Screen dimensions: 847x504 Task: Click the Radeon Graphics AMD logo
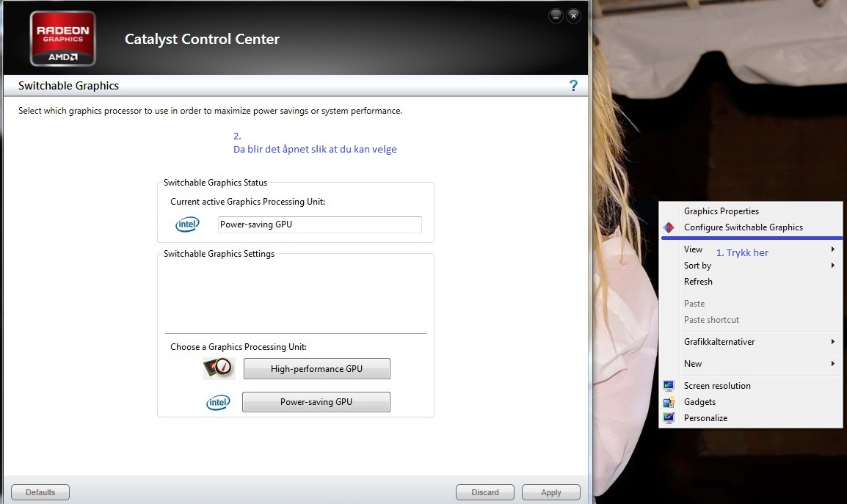62,38
